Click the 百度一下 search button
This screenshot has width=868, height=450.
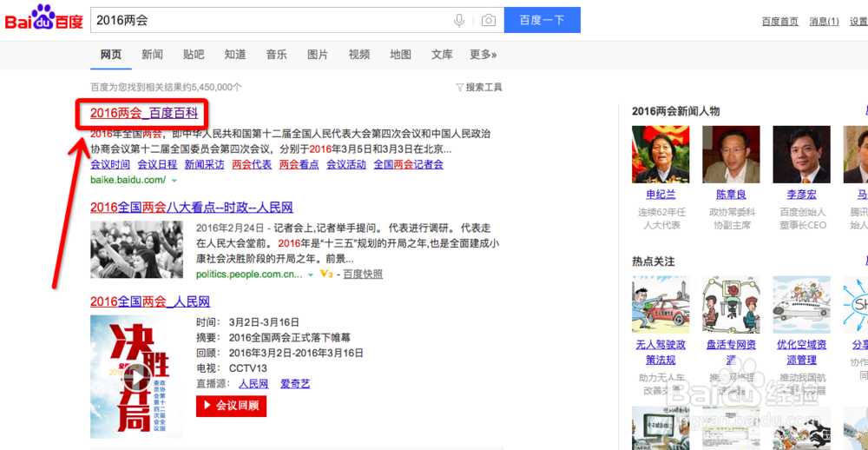click(x=542, y=20)
